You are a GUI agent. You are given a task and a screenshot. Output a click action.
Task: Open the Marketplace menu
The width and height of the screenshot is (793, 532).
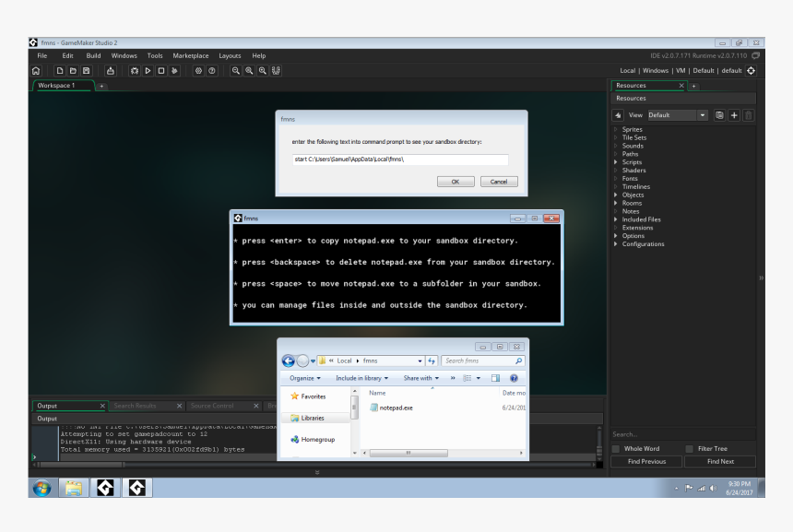[190, 55]
